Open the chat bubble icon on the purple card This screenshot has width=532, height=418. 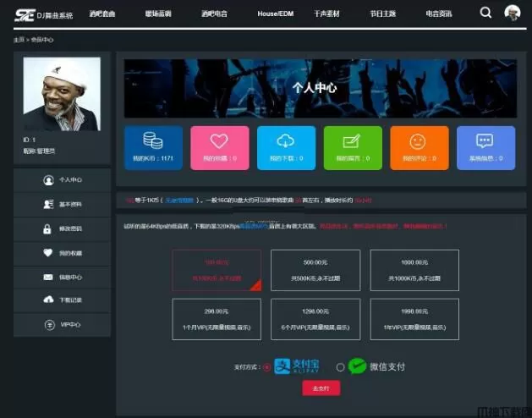tap(485, 140)
